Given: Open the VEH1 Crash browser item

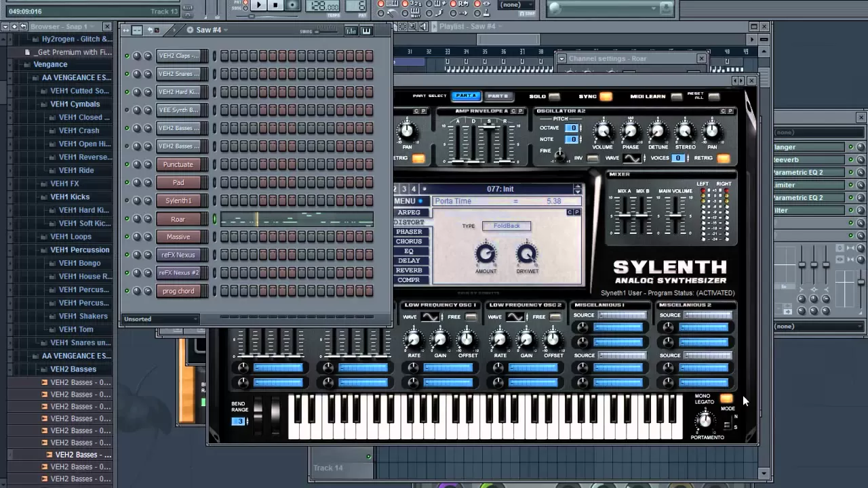Looking at the screenshot, I should coord(79,130).
